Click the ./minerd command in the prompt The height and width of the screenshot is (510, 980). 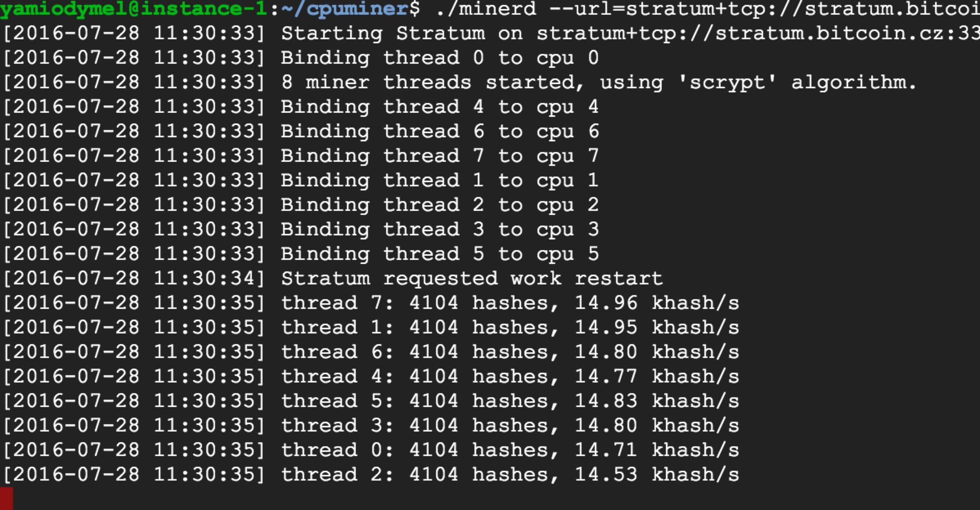click(x=486, y=8)
